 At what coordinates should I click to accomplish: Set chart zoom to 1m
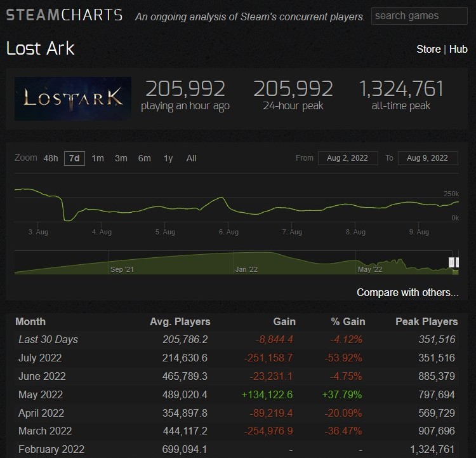[x=98, y=158]
